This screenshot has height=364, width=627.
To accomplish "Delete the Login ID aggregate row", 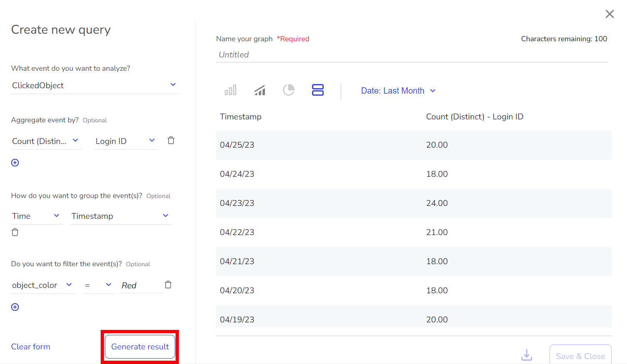I will coord(171,141).
